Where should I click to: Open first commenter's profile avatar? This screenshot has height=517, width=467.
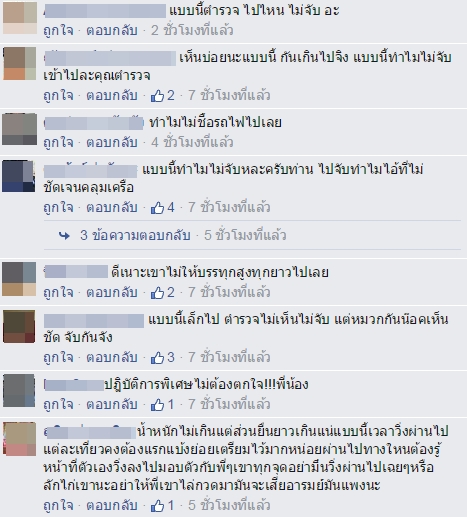pyautogui.click(x=20, y=18)
